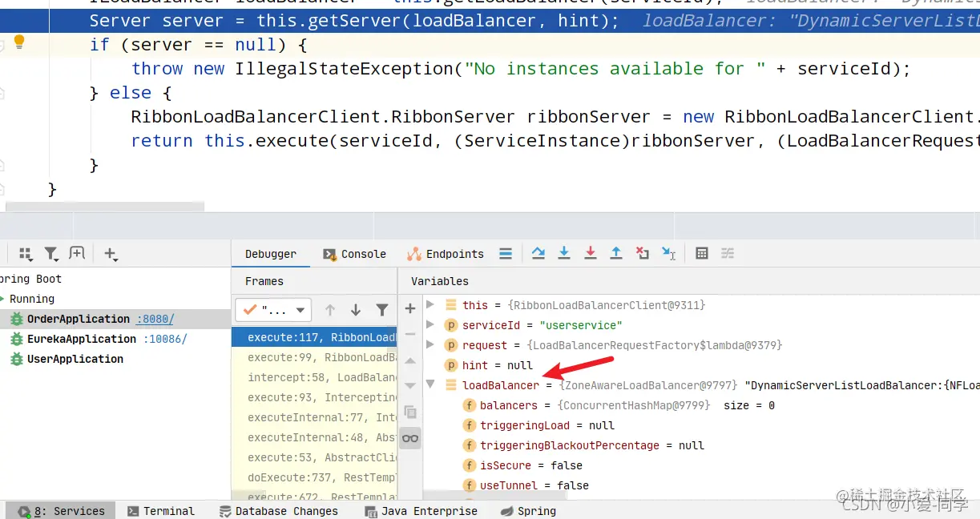This screenshot has width=980, height=519.
Task: Click the Force Step Into red arrow
Action: pyautogui.click(x=591, y=253)
